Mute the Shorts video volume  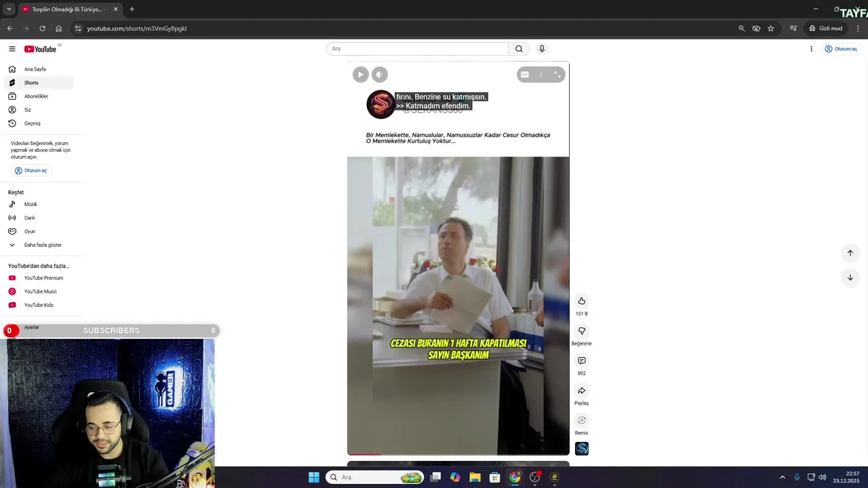380,75
